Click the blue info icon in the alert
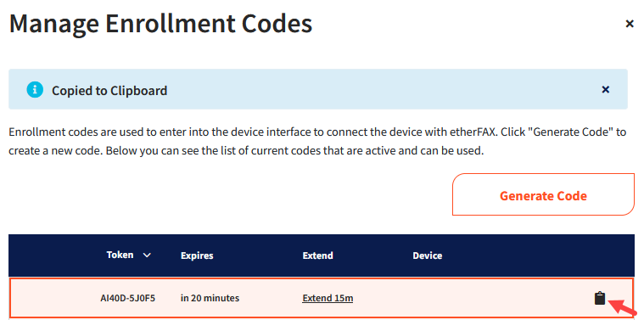The image size is (644, 320). pyautogui.click(x=35, y=90)
